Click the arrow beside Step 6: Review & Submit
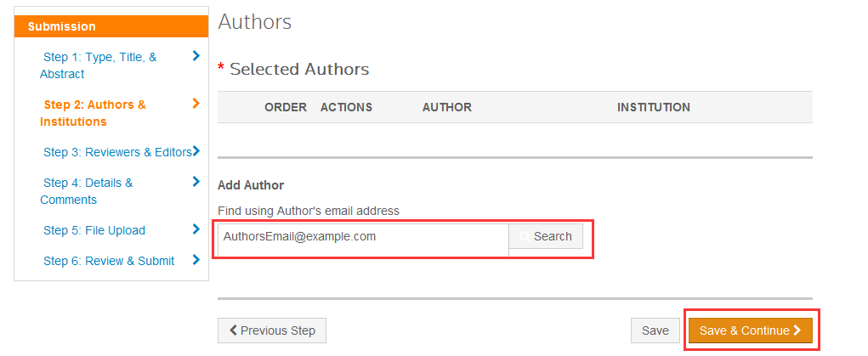868x356 pixels. [x=196, y=260]
